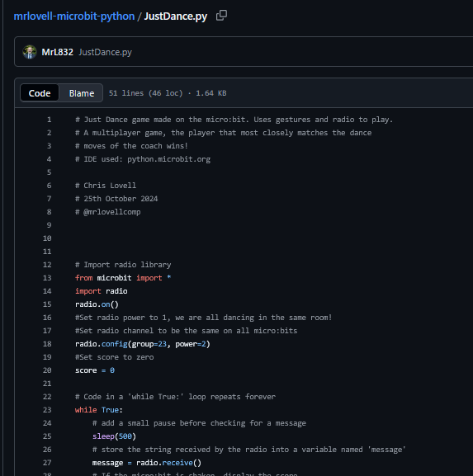473x476 pixels.
Task: Click the 'score = 0' code line
Action: [95, 370]
